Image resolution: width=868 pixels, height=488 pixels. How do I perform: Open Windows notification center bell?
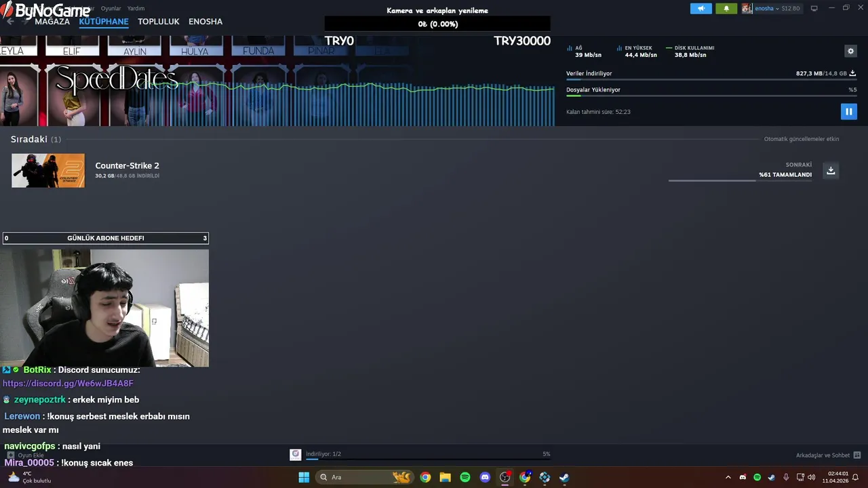click(856, 477)
